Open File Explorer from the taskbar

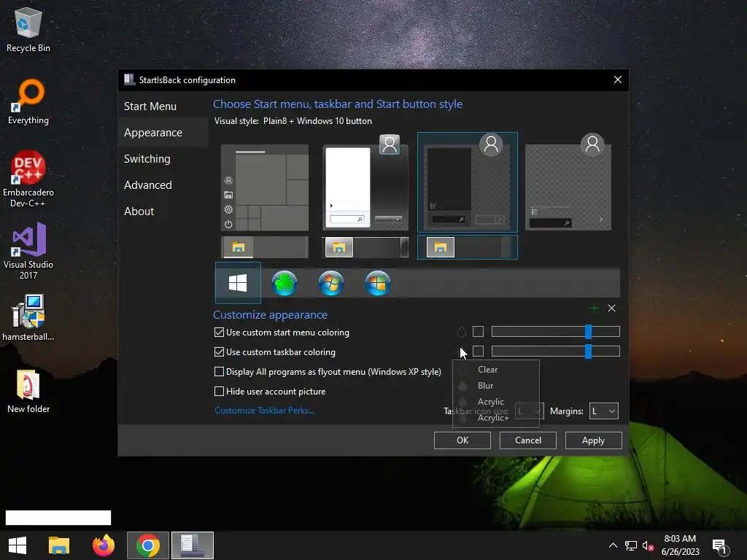(x=59, y=545)
